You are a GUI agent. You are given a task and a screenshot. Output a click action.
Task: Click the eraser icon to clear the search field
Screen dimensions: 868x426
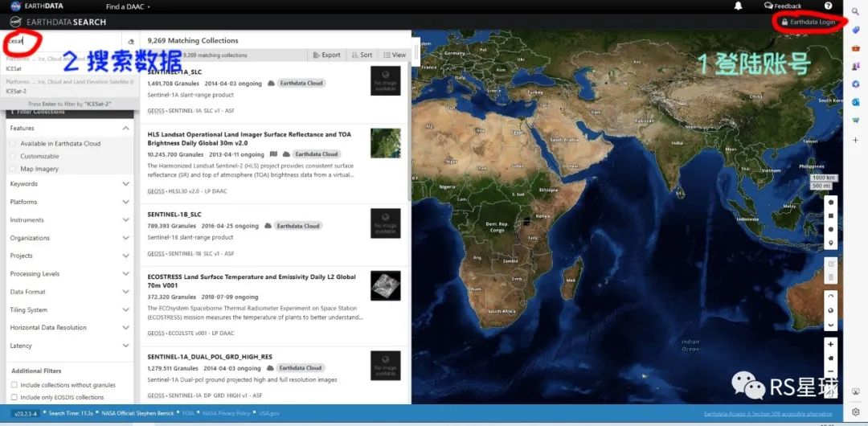tap(131, 42)
